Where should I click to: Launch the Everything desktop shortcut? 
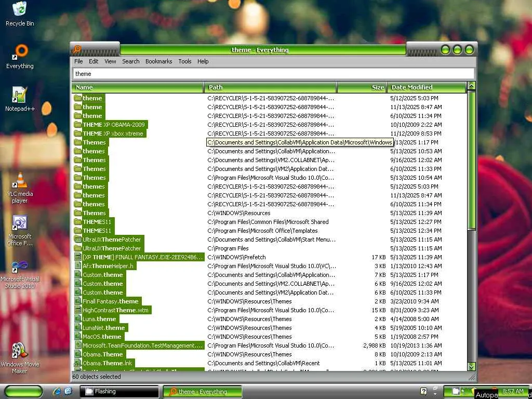point(20,57)
